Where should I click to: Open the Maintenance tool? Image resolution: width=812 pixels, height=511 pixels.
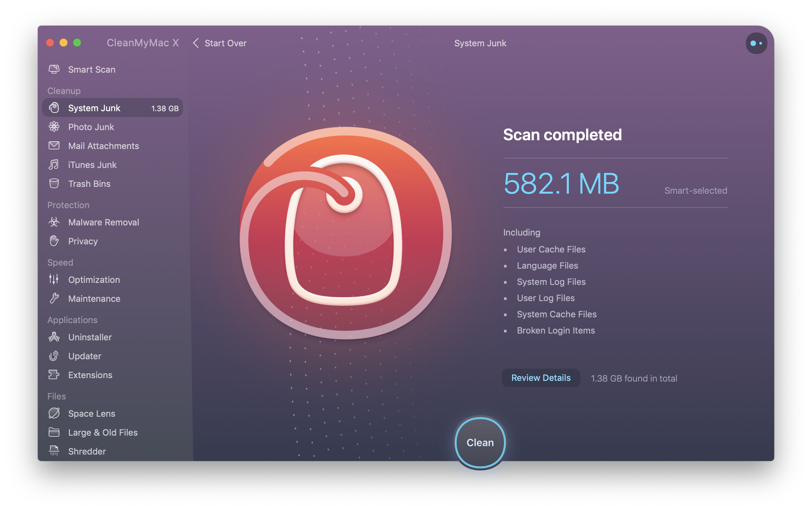tap(94, 298)
